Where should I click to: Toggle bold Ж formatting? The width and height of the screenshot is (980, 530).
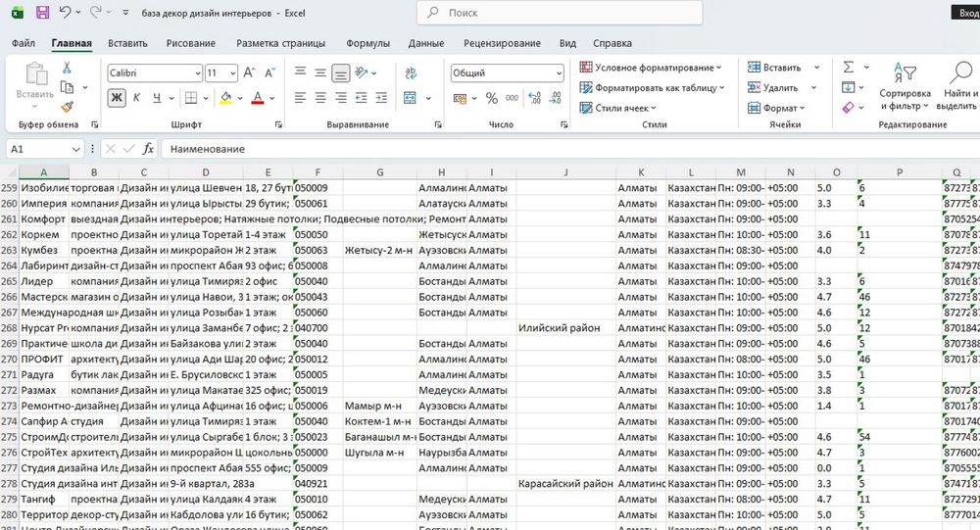(117, 98)
